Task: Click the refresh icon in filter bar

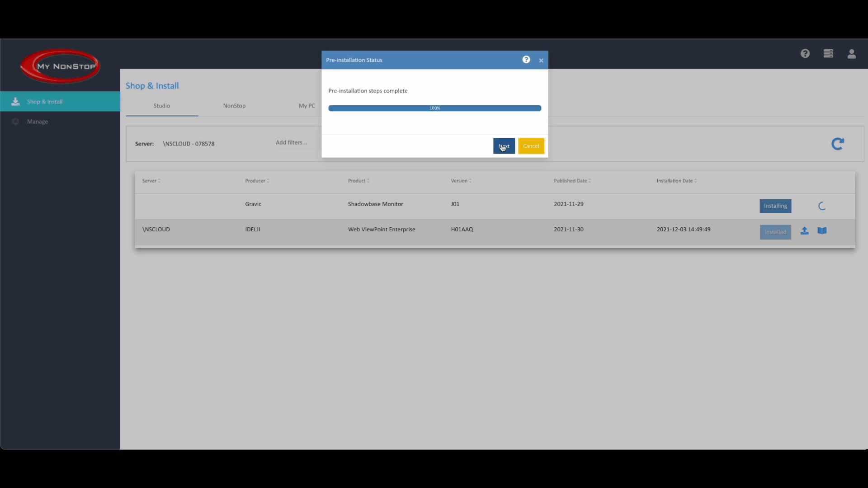Action: [838, 144]
